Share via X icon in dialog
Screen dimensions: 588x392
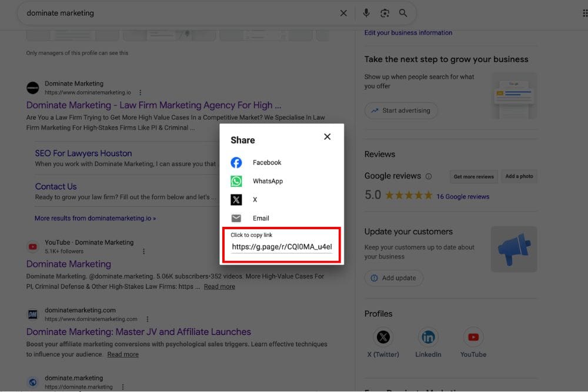point(236,200)
